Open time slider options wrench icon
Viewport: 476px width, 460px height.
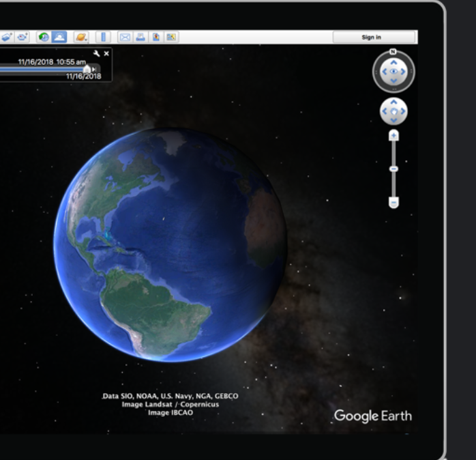(x=97, y=54)
